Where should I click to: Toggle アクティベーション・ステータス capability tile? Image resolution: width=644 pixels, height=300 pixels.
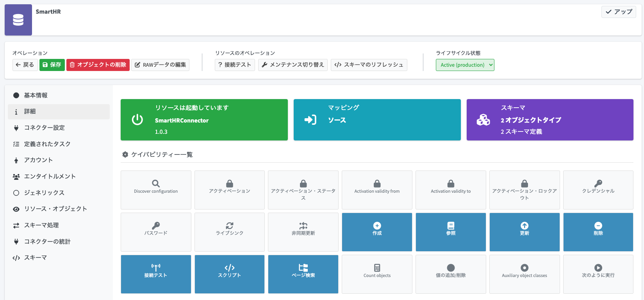coord(303,190)
